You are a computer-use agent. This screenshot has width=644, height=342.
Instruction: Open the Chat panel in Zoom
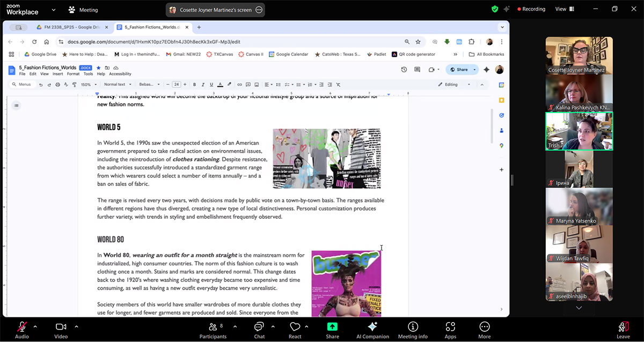click(259, 329)
